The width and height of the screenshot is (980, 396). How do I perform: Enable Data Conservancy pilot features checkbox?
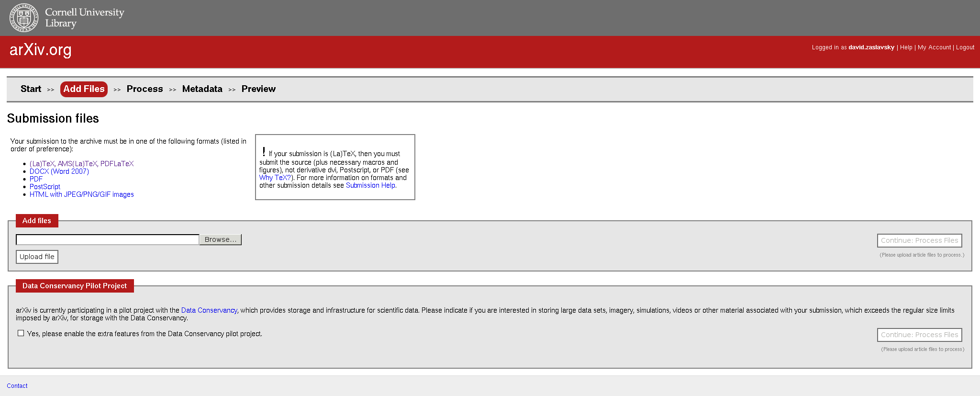(21, 333)
